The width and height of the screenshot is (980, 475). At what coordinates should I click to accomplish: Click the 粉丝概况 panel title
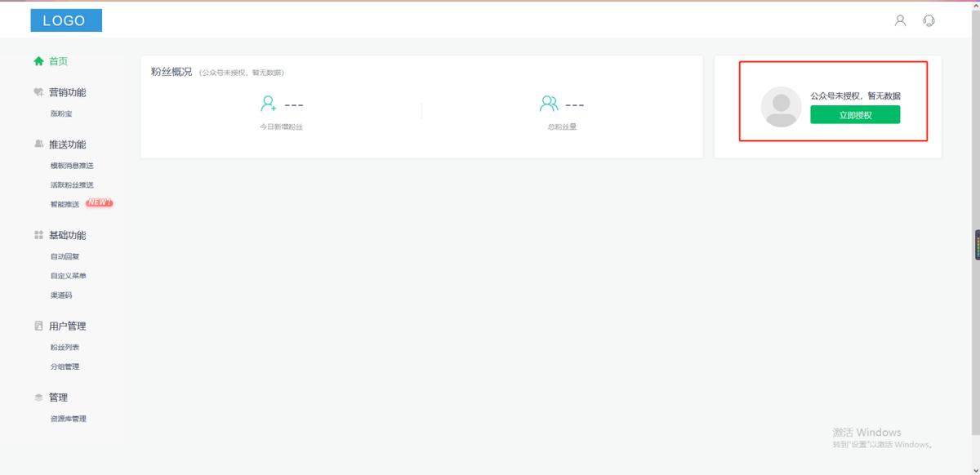(x=171, y=72)
